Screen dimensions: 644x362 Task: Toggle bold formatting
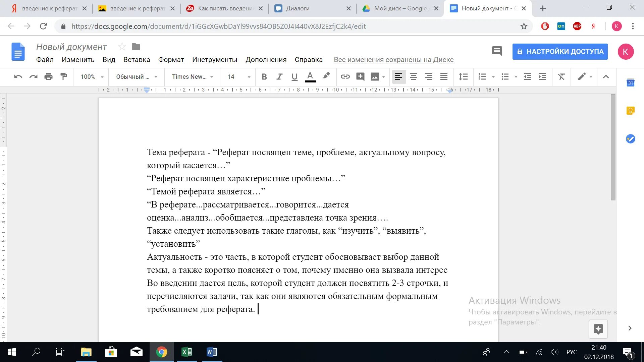tap(264, 77)
